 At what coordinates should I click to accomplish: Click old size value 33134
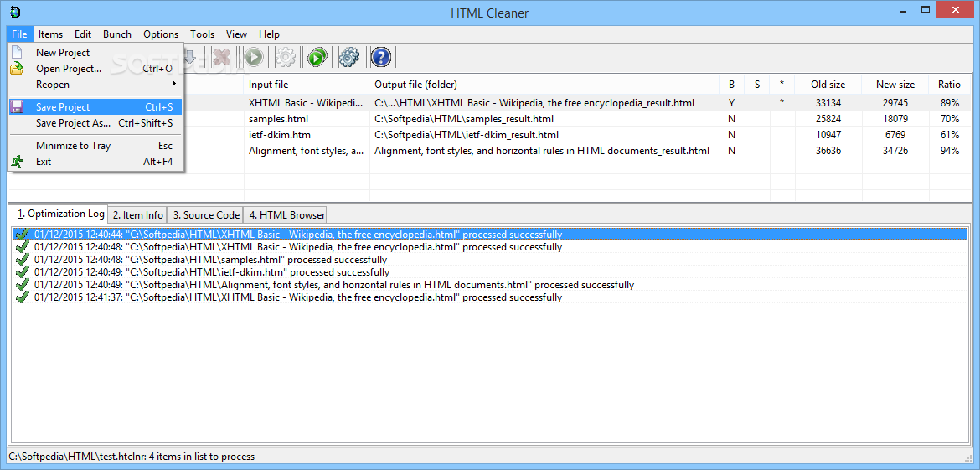[x=828, y=102]
